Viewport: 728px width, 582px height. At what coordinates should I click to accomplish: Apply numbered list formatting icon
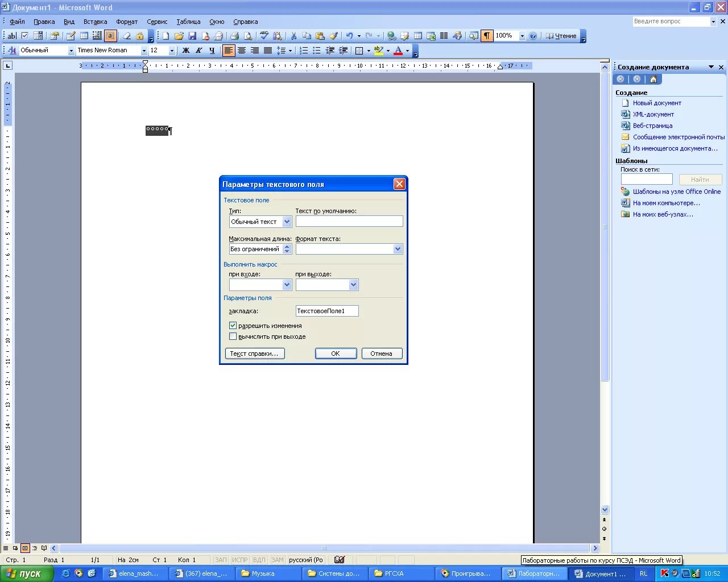pos(304,51)
